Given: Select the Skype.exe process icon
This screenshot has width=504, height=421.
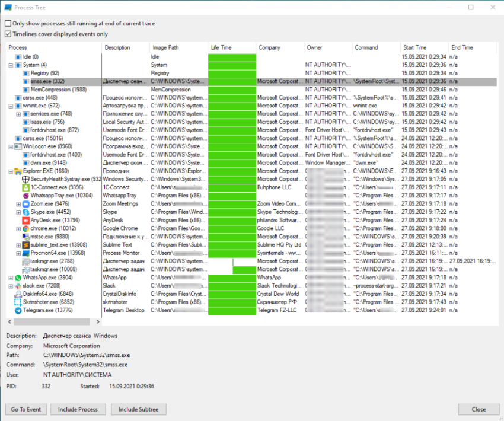Looking at the screenshot, I should [25, 212].
